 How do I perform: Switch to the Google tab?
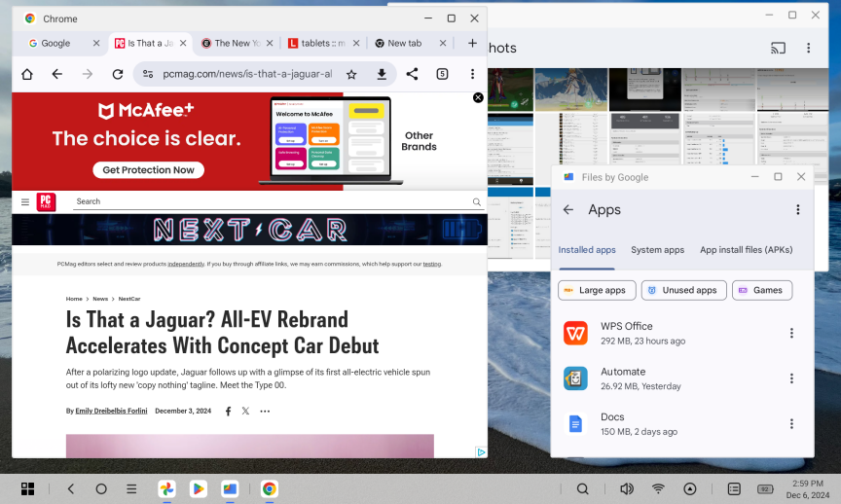tap(55, 44)
